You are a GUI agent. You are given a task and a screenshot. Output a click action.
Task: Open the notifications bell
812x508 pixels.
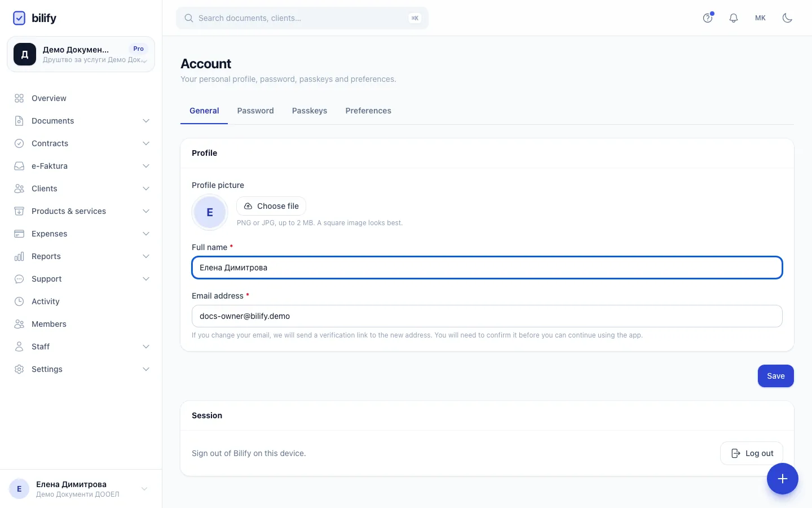point(734,18)
